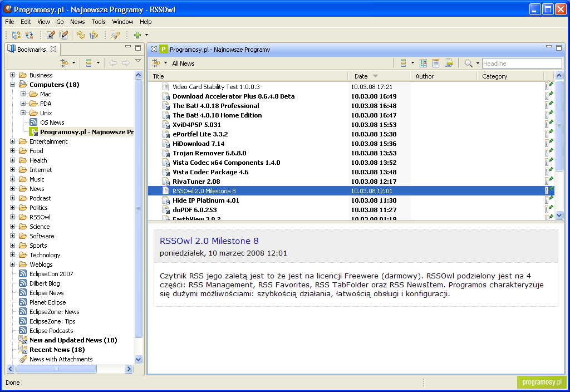The height and width of the screenshot is (392, 570).
Task: Minimize the Bookmarks panel
Action: point(128,47)
